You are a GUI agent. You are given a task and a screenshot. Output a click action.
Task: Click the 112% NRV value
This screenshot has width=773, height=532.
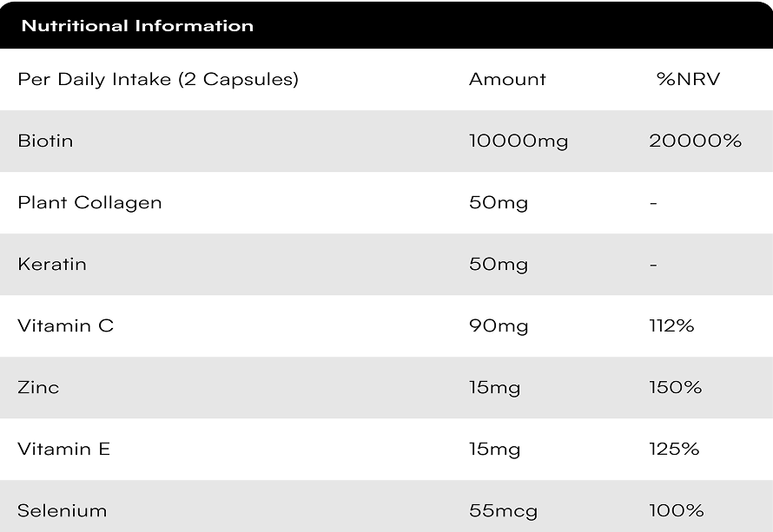671,325
